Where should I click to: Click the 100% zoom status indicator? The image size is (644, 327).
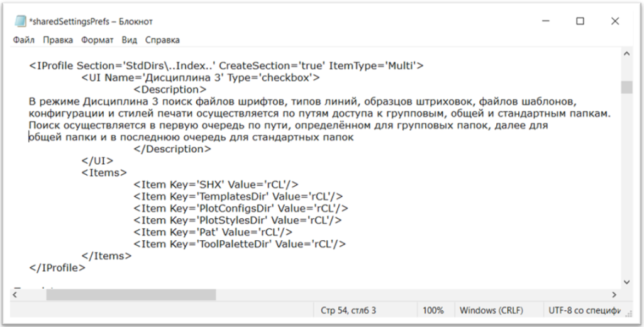coord(433,310)
